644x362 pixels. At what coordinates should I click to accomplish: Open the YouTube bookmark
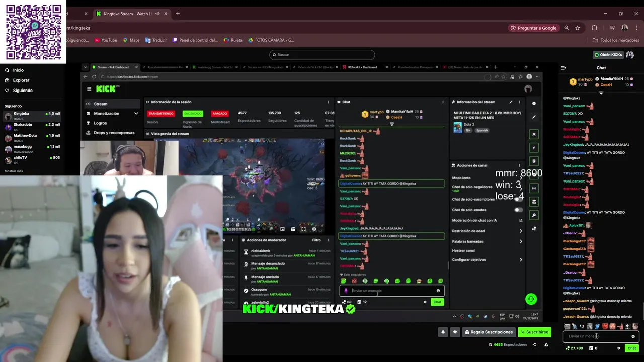(x=106, y=40)
